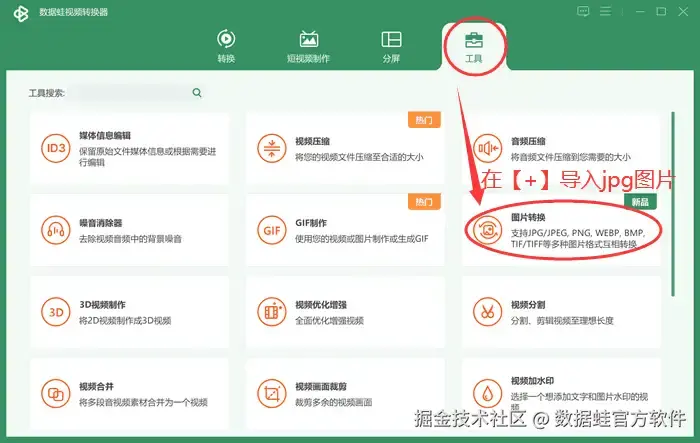700x443 pixels.
Task: Open the 转换 tab
Action: [226, 46]
